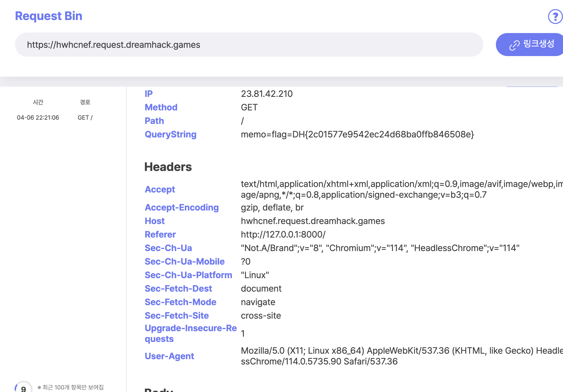Click the circular progress counter showing 9
Screen dimensions: 563x392
click(x=24, y=388)
